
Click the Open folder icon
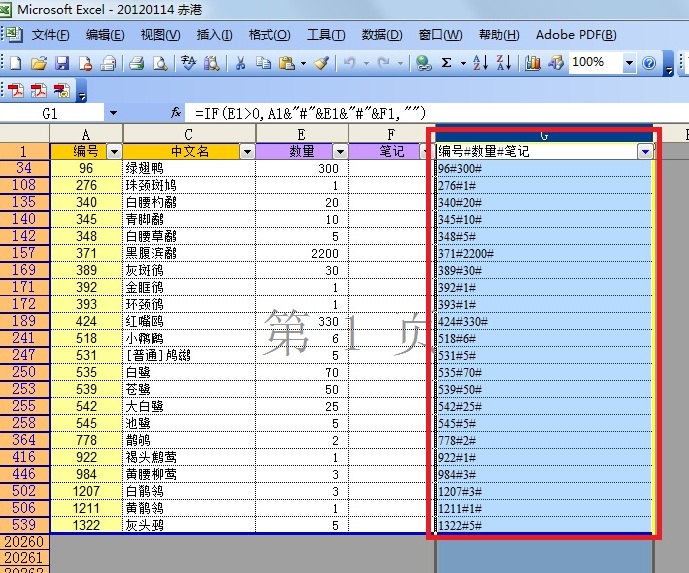[x=39, y=63]
